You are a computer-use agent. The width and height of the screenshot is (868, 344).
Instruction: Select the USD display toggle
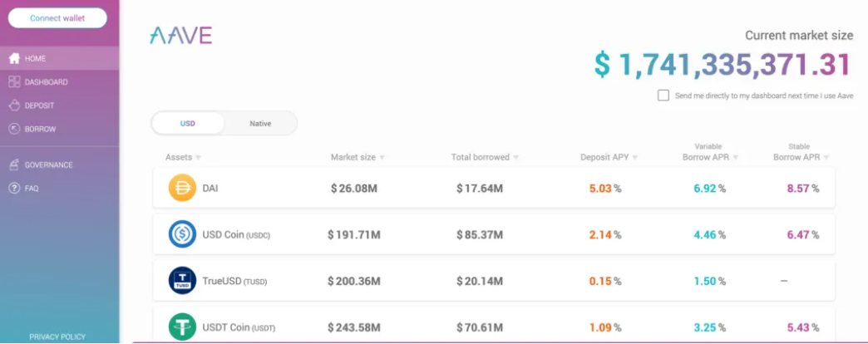pos(188,124)
